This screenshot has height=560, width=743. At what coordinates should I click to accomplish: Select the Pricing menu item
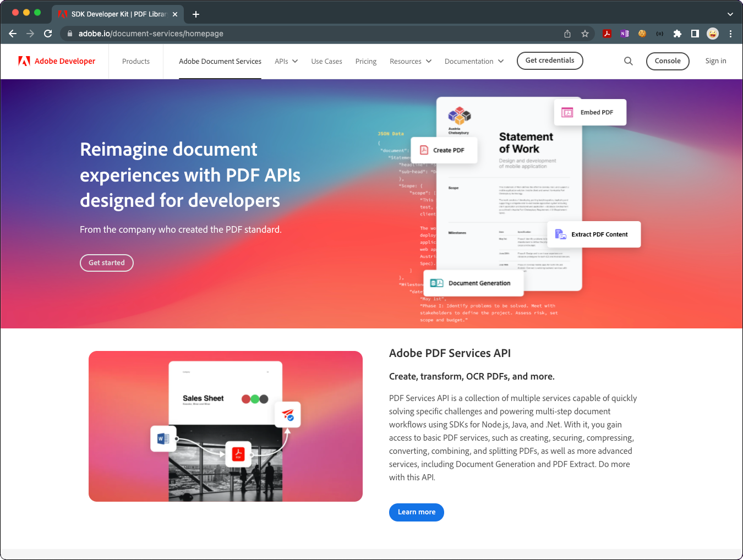[x=365, y=61]
